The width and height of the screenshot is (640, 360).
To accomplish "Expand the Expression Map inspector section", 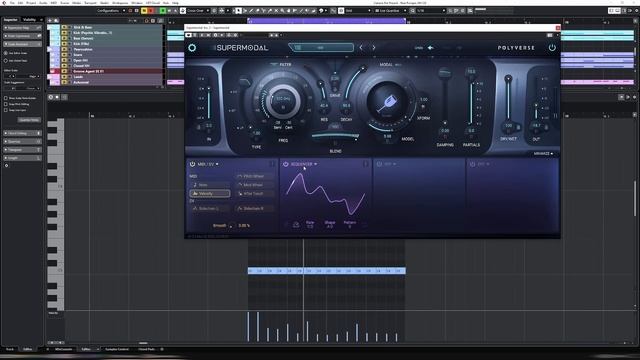I will (x=22, y=28).
